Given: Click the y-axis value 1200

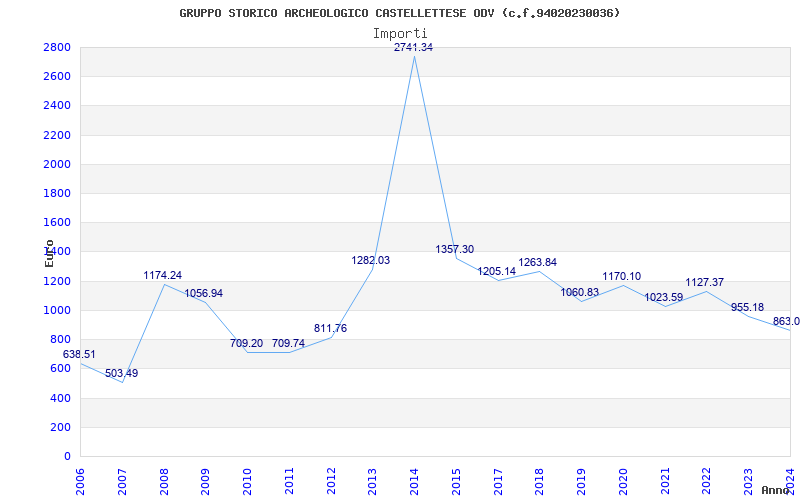Looking at the screenshot, I should point(57,281).
